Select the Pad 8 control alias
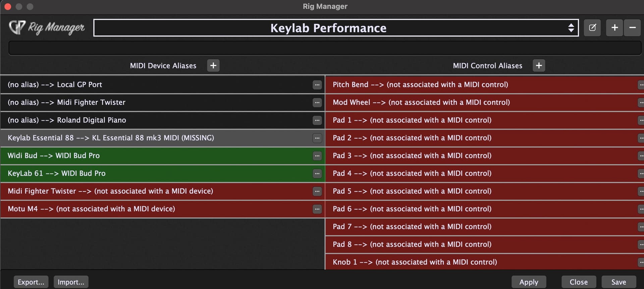Screen dimensions: 644x289 click(485, 244)
